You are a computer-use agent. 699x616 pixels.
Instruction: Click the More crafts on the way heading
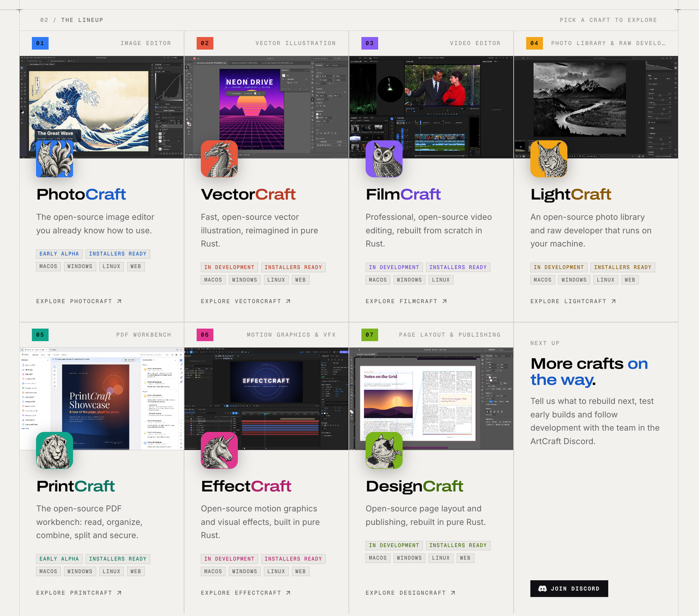click(x=589, y=372)
